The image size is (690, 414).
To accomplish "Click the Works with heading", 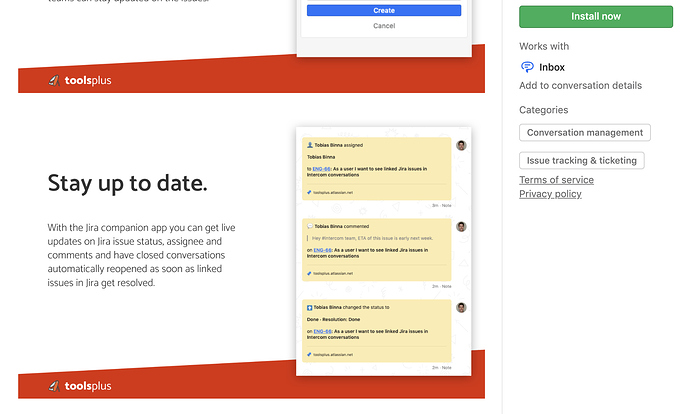I will [544, 46].
